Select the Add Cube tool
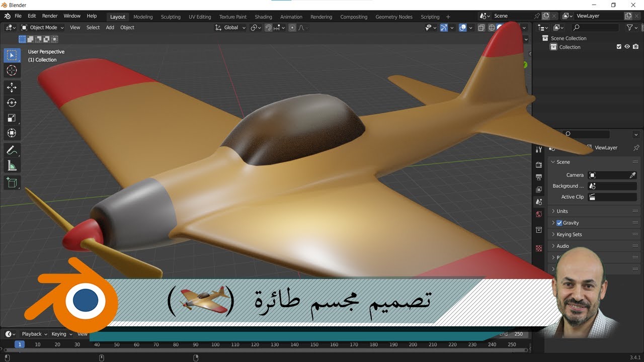Image resolution: width=644 pixels, height=362 pixels. click(x=12, y=182)
